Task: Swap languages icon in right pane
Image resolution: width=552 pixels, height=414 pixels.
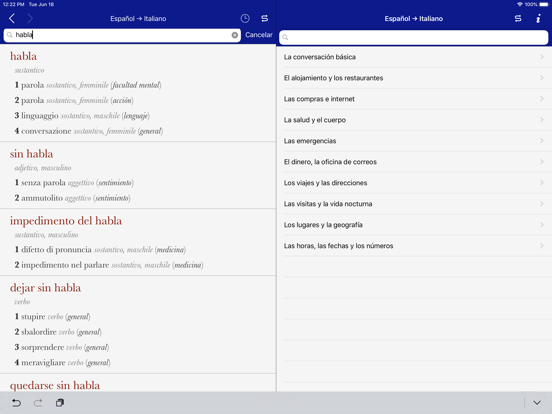Action: point(518,18)
